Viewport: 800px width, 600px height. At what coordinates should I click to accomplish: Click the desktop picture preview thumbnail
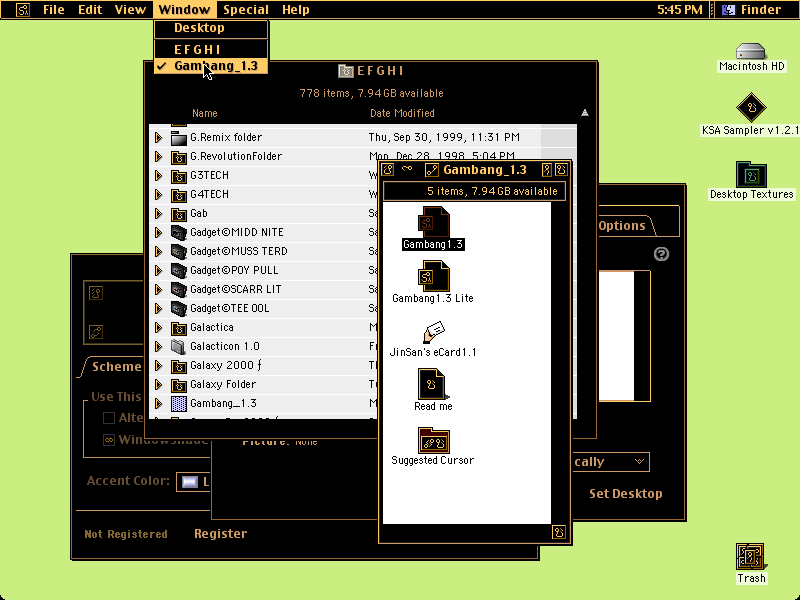coord(624,336)
